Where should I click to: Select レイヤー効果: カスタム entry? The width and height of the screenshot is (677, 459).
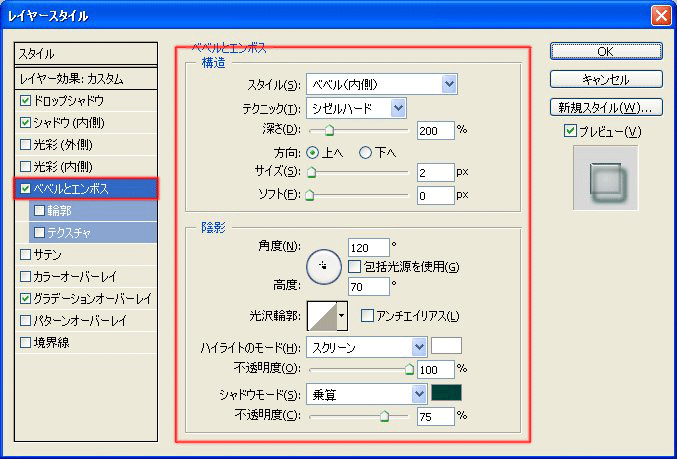[86, 79]
